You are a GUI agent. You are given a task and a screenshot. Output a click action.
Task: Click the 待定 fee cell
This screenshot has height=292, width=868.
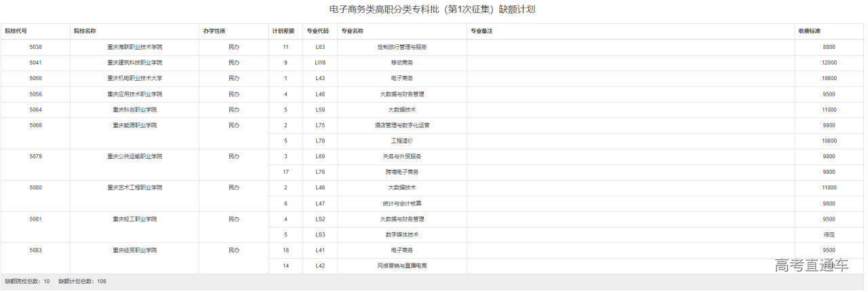click(x=829, y=234)
